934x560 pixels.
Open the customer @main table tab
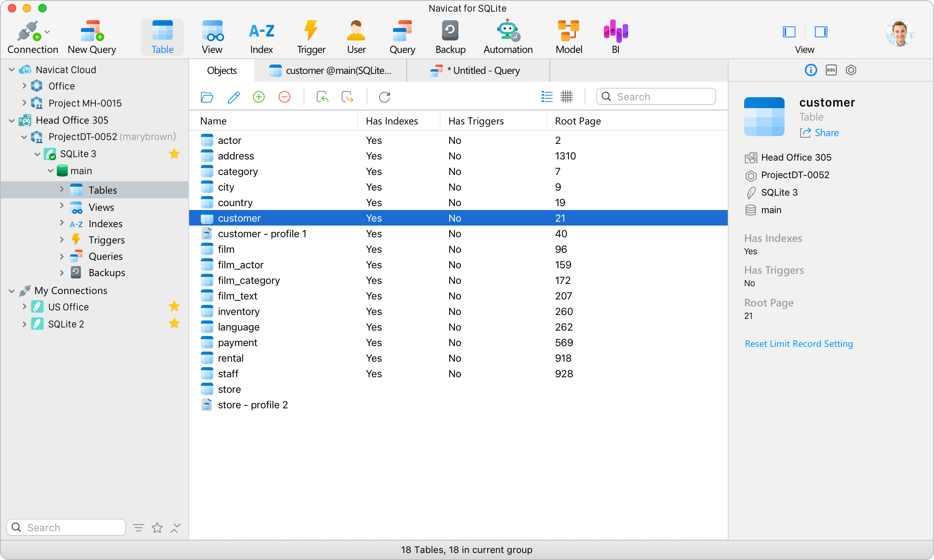click(331, 70)
